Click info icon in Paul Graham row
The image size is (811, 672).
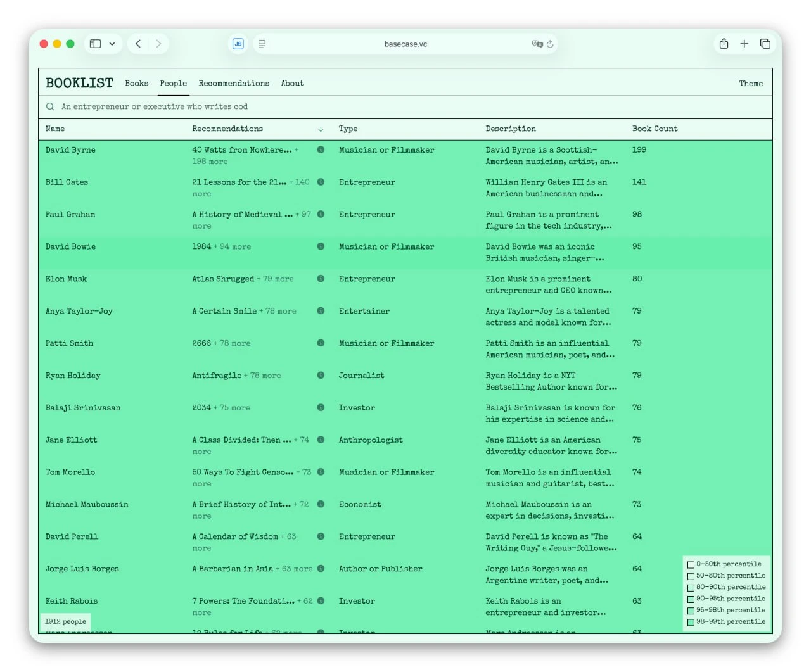321,214
